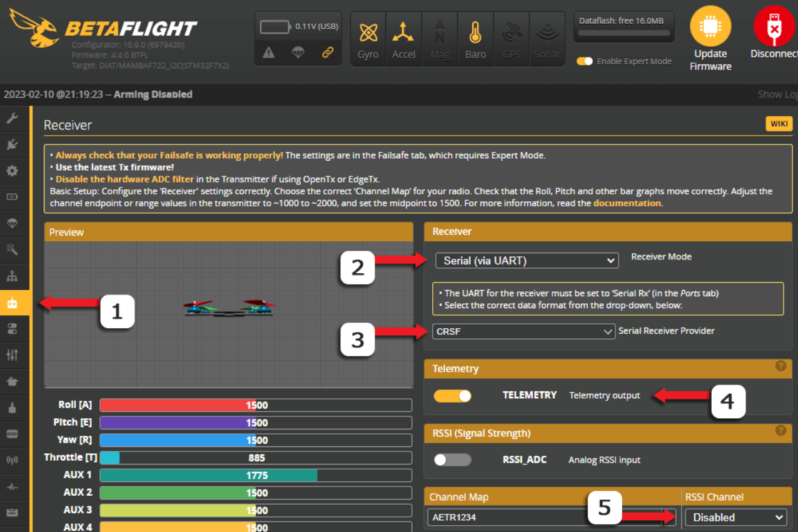Enable the RSSI_ADC analog input switch
The image size is (798, 532).
pyautogui.click(x=452, y=460)
